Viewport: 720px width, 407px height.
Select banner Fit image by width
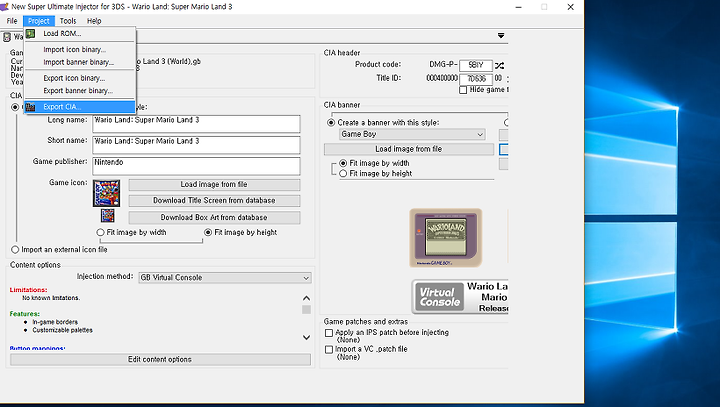[343, 163]
